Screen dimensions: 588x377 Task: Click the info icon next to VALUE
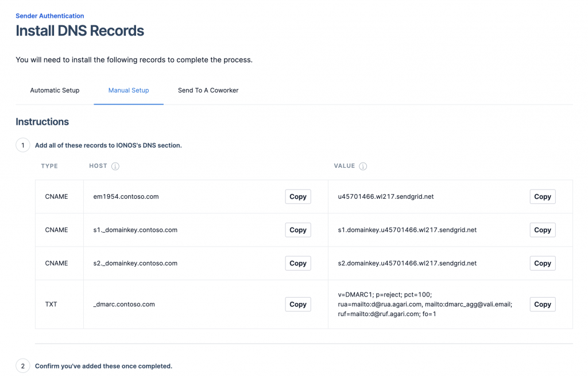[x=363, y=166]
